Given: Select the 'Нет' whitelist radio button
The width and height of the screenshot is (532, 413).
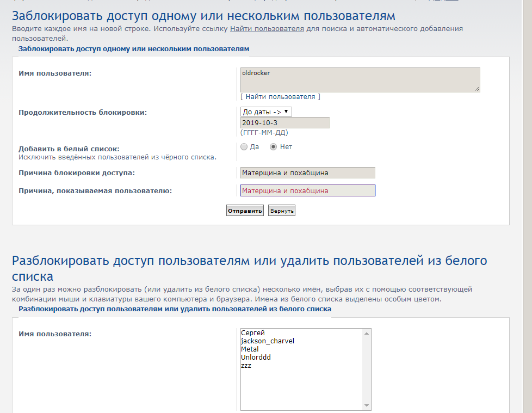Looking at the screenshot, I should 273,147.
